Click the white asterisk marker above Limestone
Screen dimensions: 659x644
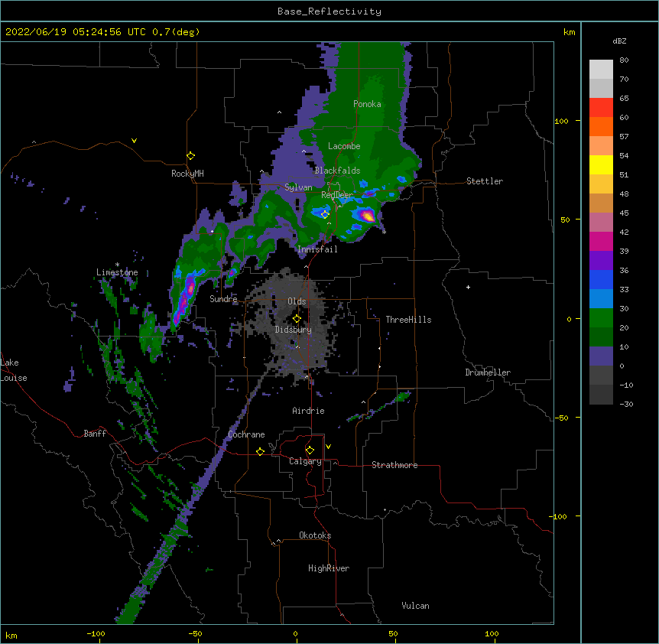[x=117, y=265]
